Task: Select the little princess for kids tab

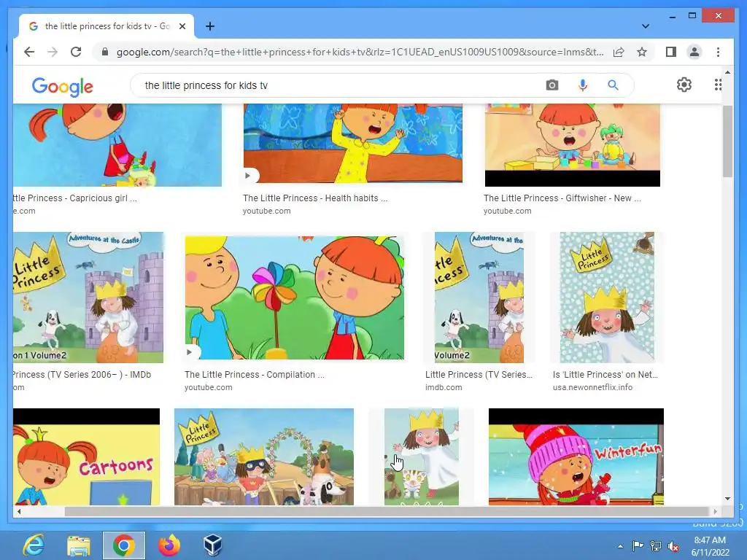Action: tap(107, 26)
